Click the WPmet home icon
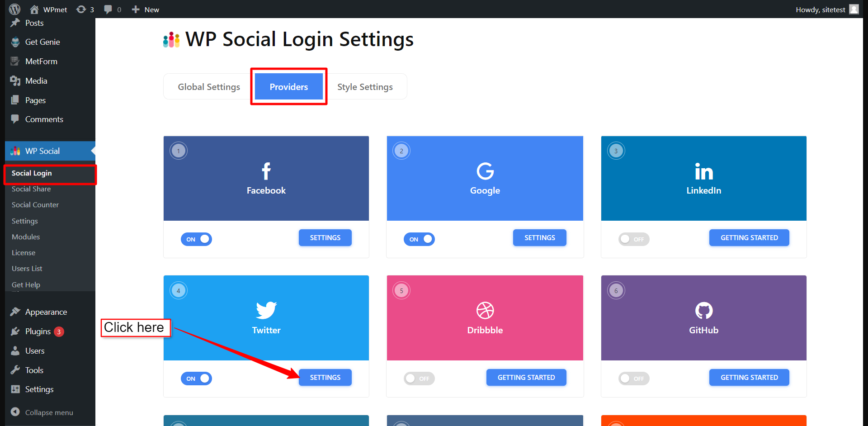The width and height of the screenshot is (868, 426). coord(34,9)
